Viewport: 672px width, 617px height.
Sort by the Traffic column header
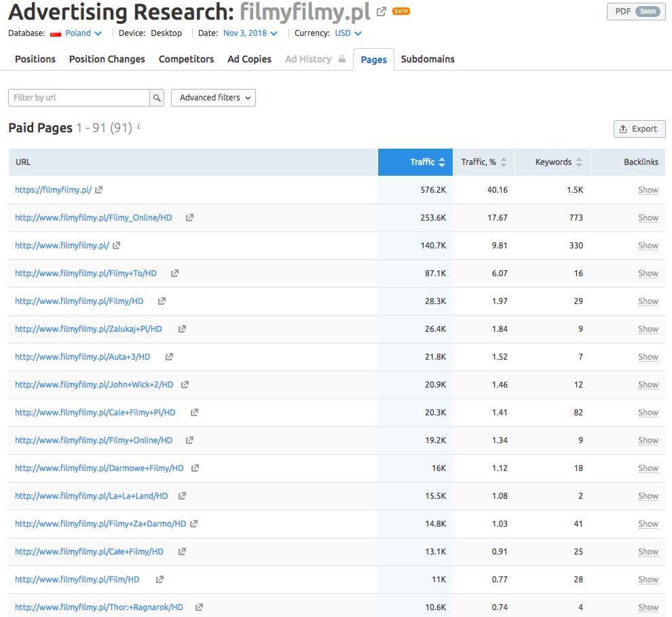pyautogui.click(x=415, y=162)
